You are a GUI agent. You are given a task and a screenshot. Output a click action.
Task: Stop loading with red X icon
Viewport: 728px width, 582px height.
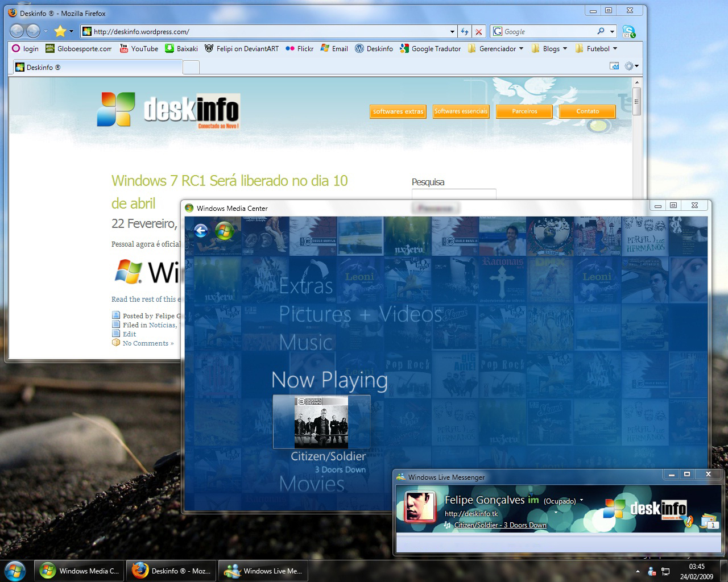coord(479,32)
